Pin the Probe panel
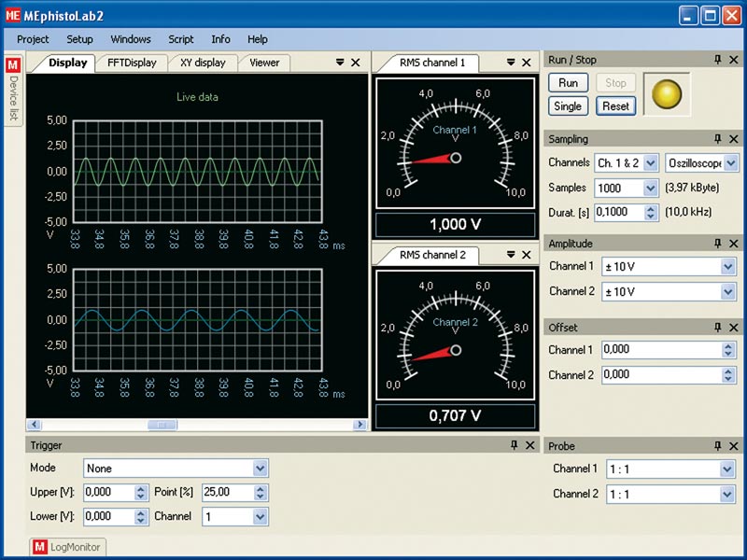747x560 pixels. click(x=718, y=446)
